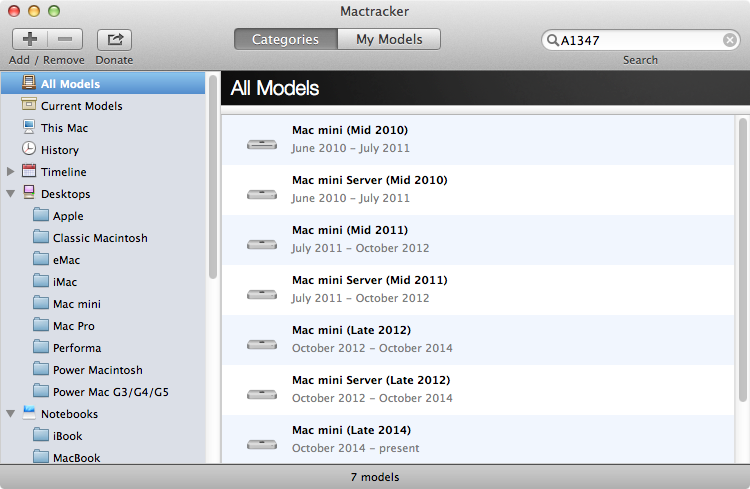
Task: Click the Power Macintosh folder icon
Action: (x=41, y=369)
